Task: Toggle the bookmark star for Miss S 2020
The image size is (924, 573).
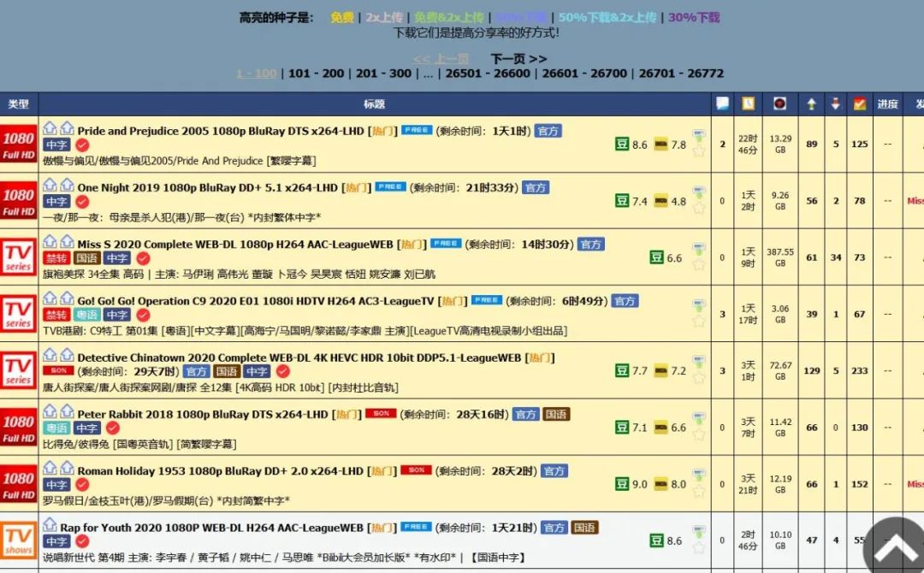Action: [699, 264]
